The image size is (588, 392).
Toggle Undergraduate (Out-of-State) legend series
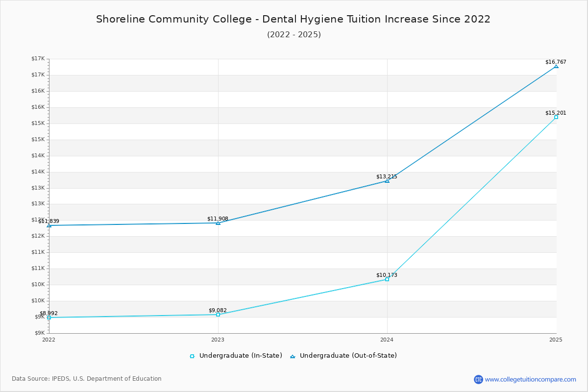point(343,356)
